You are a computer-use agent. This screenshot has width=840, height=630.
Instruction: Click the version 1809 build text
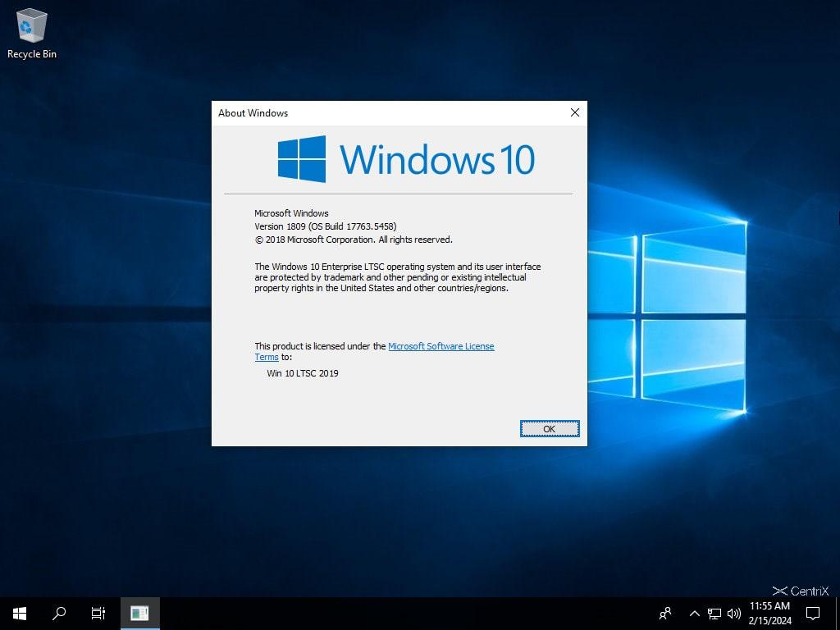click(325, 226)
